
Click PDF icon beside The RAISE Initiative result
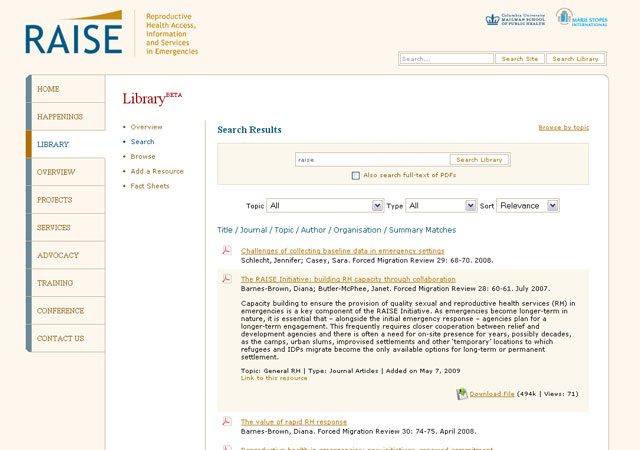tap(227, 278)
